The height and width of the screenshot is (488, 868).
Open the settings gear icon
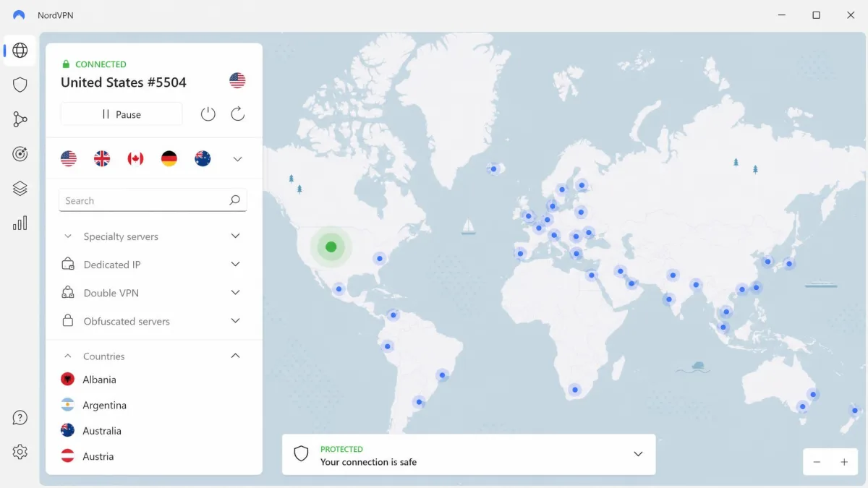[20, 452]
